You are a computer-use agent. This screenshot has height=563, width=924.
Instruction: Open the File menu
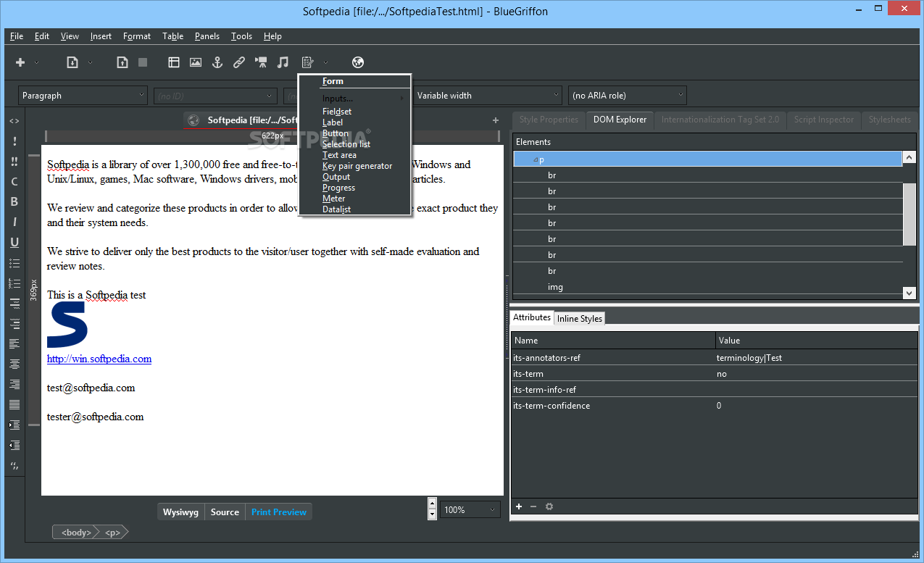pyautogui.click(x=17, y=36)
